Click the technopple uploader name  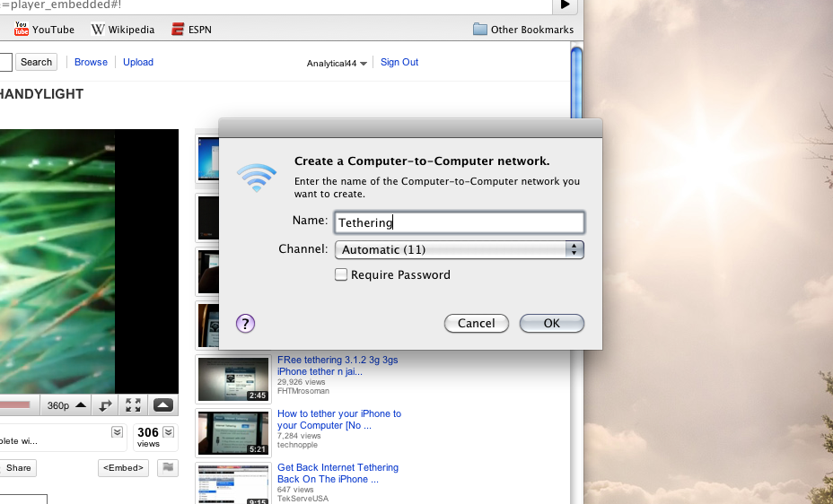pos(297,445)
